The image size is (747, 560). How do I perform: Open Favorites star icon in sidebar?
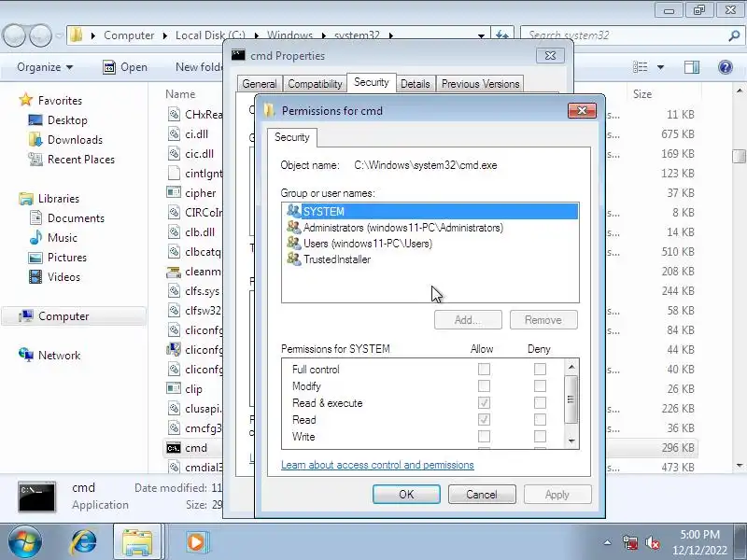pyautogui.click(x=26, y=100)
